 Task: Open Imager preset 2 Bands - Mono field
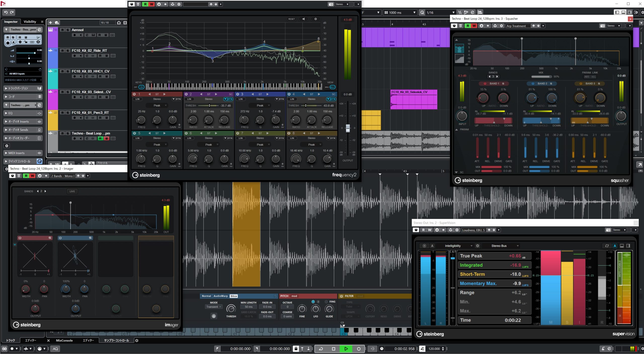tap(62, 176)
